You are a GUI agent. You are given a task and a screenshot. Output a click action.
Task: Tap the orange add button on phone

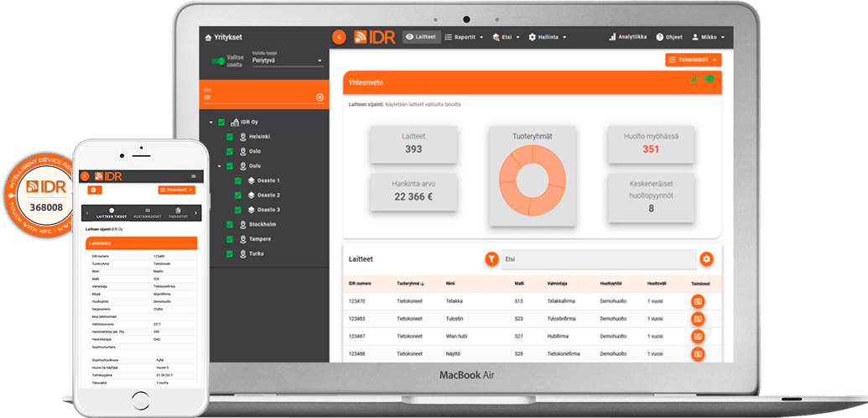(95, 191)
